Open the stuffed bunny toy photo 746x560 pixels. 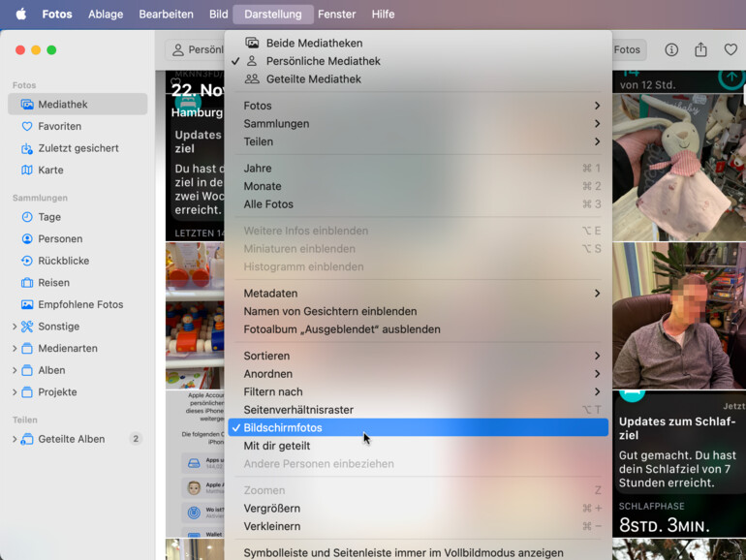679,168
